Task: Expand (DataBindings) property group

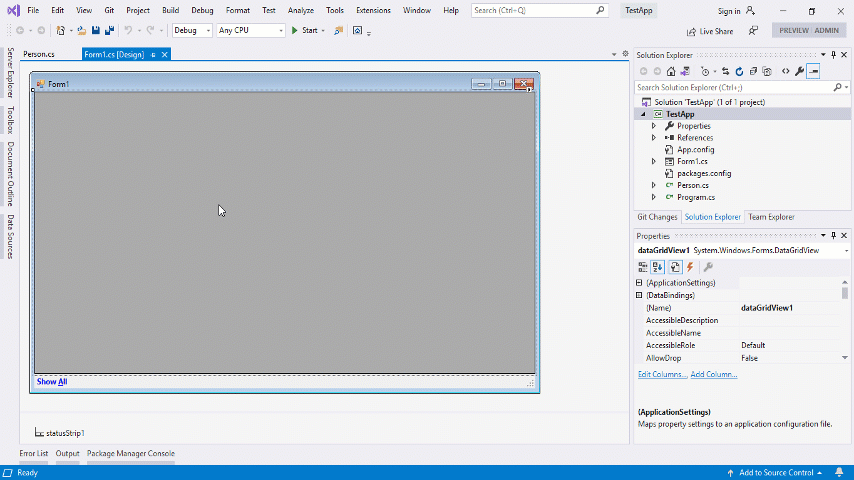Action: tap(639, 295)
